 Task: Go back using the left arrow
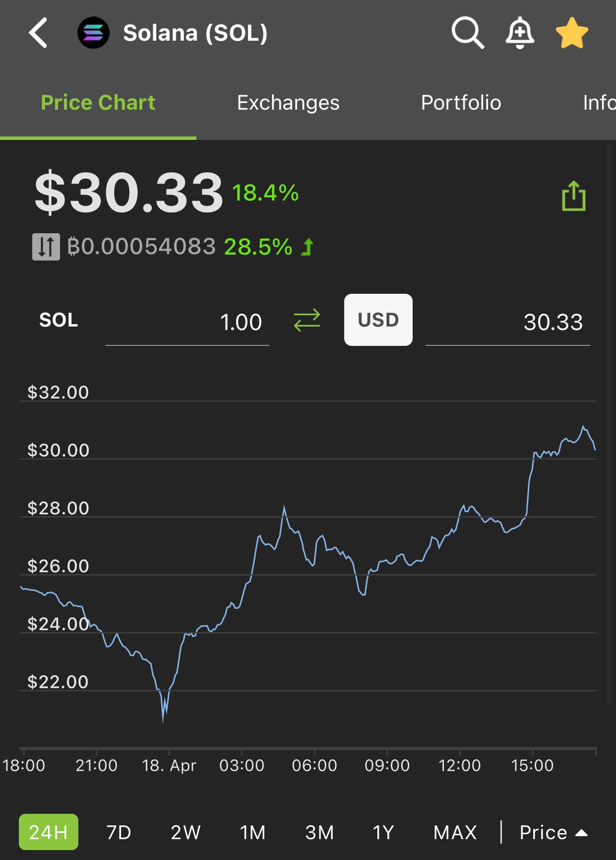(x=38, y=33)
